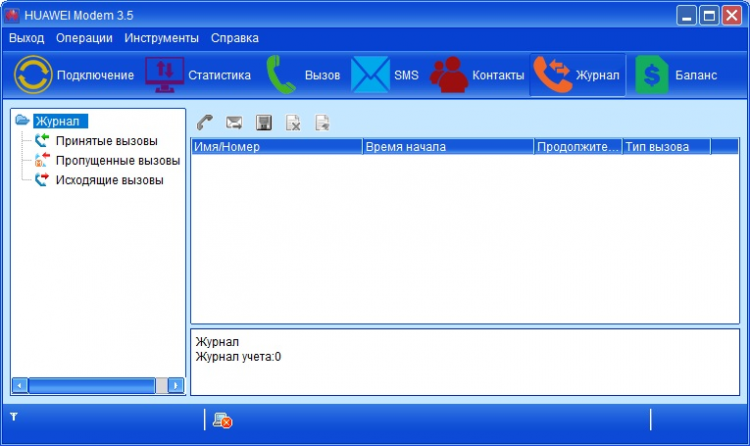Click the signal antenna icon in status bar

tap(14, 417)
